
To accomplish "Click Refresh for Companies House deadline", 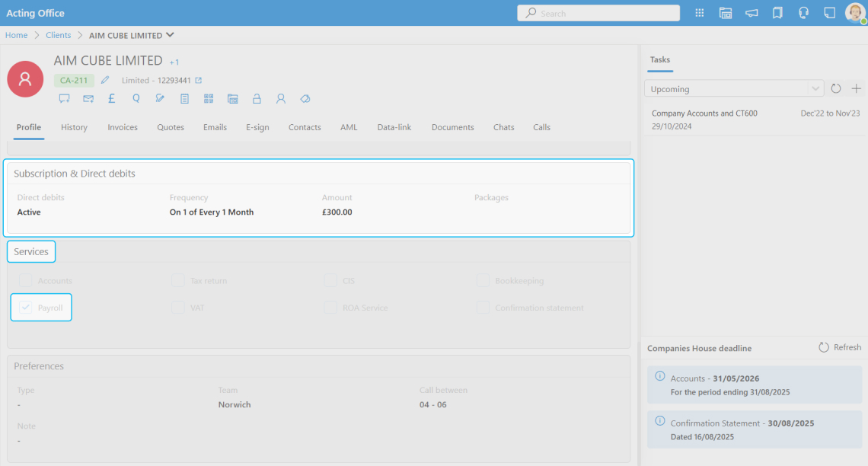I will pos(840,347).
